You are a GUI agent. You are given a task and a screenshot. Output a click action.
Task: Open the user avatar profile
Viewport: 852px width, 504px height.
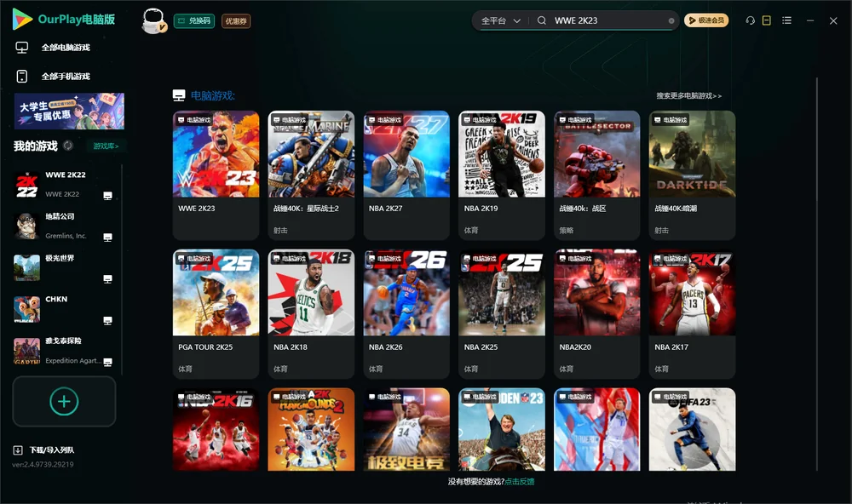point(153,21)
